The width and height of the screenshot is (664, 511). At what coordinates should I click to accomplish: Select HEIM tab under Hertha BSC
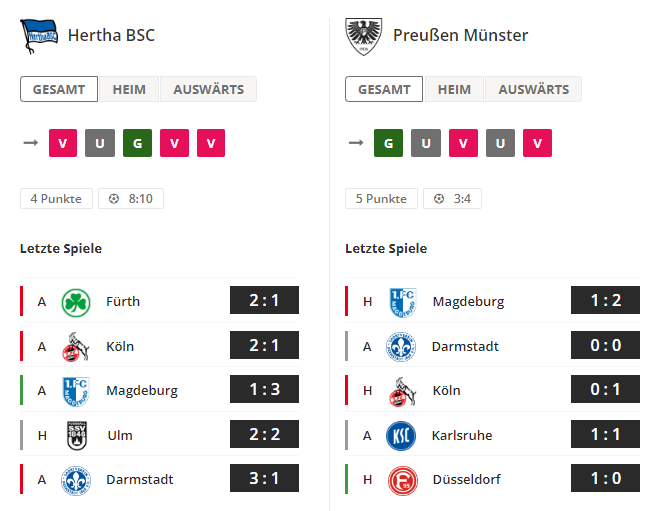(x=129, y=89)
